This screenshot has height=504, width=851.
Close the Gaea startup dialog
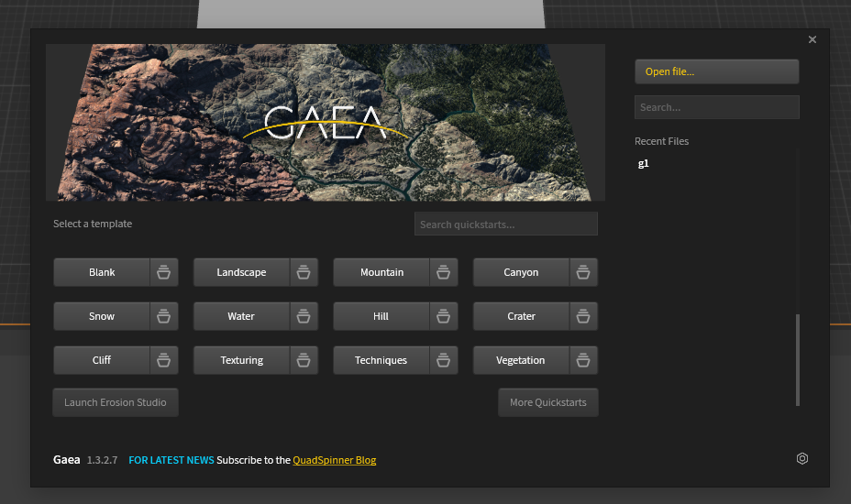(x=812, y=39)
